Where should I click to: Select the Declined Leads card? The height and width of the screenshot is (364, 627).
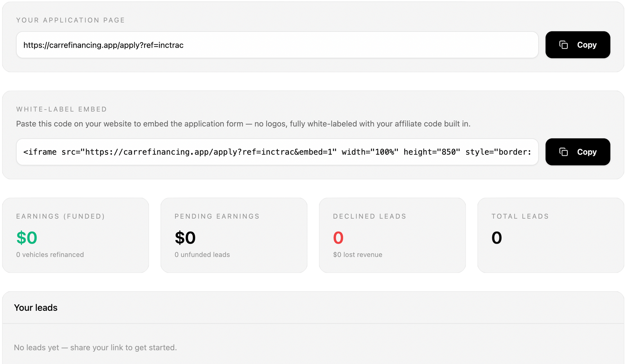pos(392,235)
